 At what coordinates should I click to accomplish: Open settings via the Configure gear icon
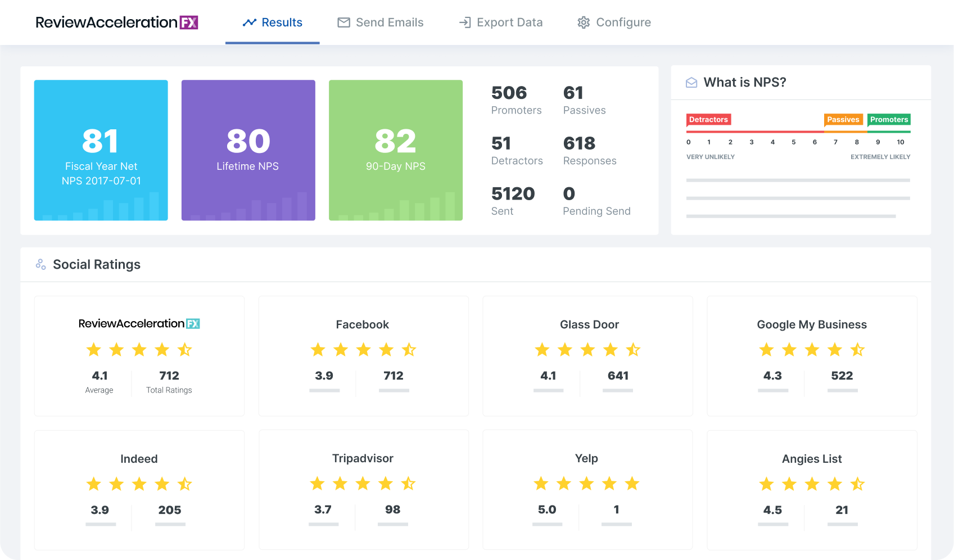pyautogui.click(x=584, y=22)
